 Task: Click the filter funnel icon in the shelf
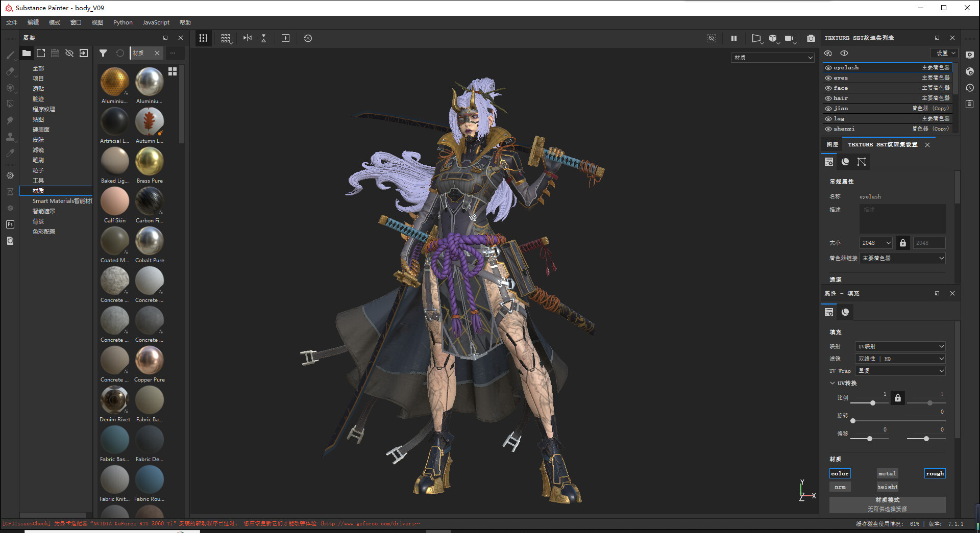[x=104, y=53]
